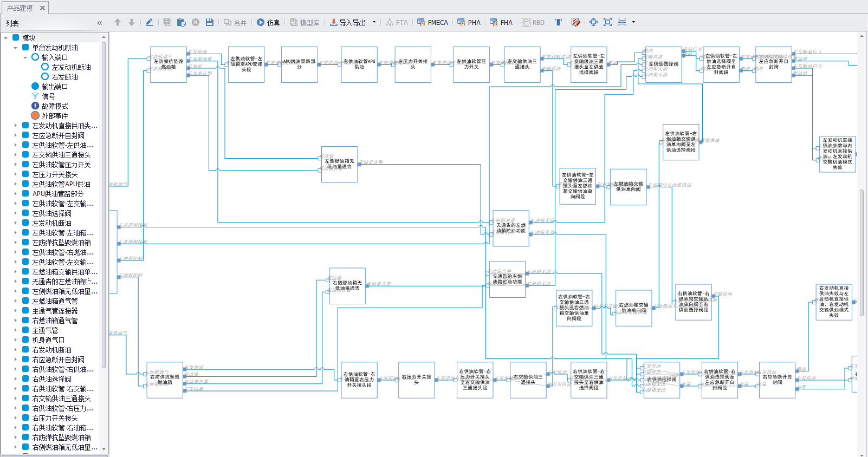Click the paste clipboard icon
This screenshot has height=457, width=868.
(182, 22)
